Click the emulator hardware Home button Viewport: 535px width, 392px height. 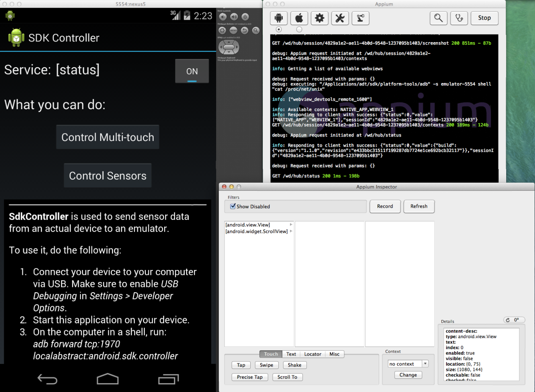point(222,30)
